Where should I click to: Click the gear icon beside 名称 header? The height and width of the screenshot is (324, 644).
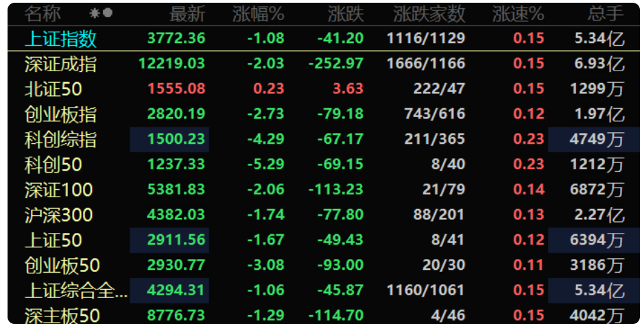[95, 14]
